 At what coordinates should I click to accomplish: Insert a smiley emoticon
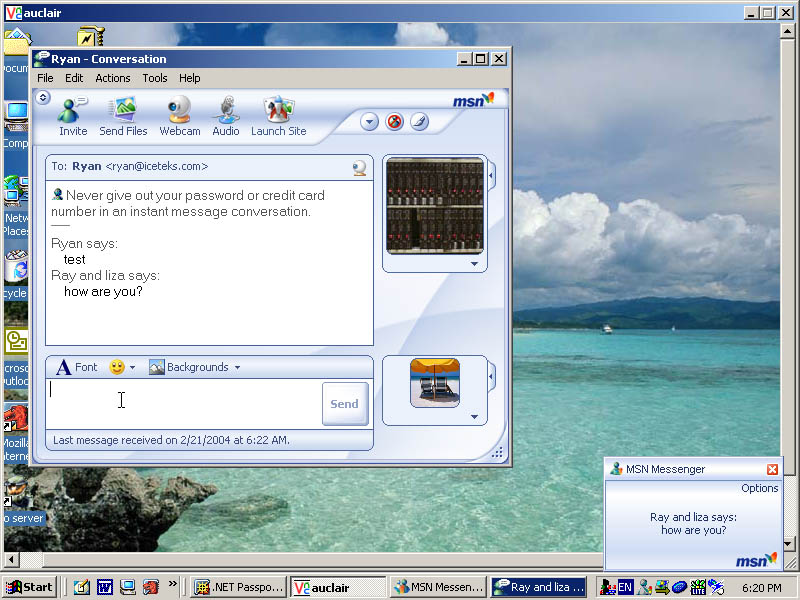[x=117, y=367]
